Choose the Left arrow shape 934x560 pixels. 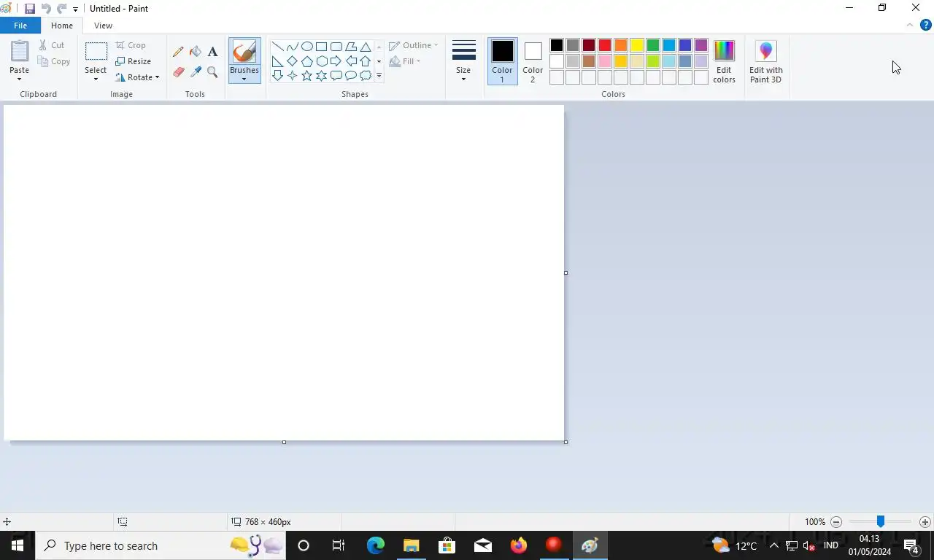(x=351, y=61)
